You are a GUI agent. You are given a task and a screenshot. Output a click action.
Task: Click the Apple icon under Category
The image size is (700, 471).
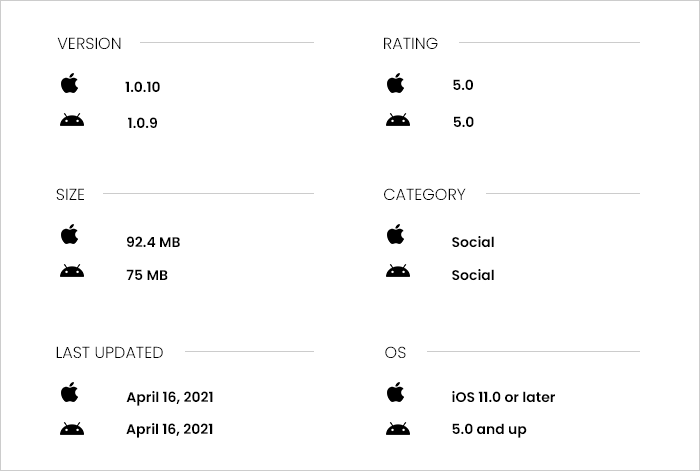396,234
